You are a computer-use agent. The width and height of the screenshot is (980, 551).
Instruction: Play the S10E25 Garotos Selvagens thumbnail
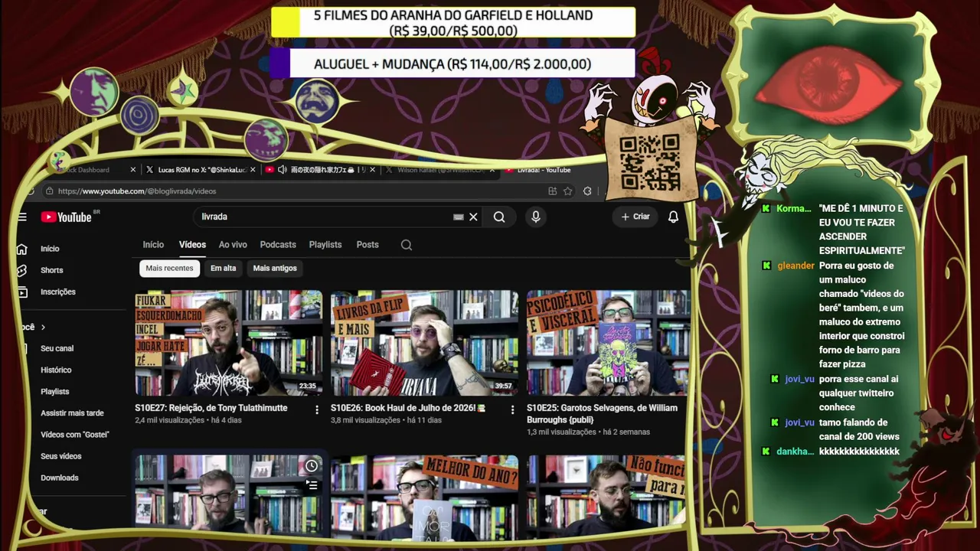click(x=608, y=343)
